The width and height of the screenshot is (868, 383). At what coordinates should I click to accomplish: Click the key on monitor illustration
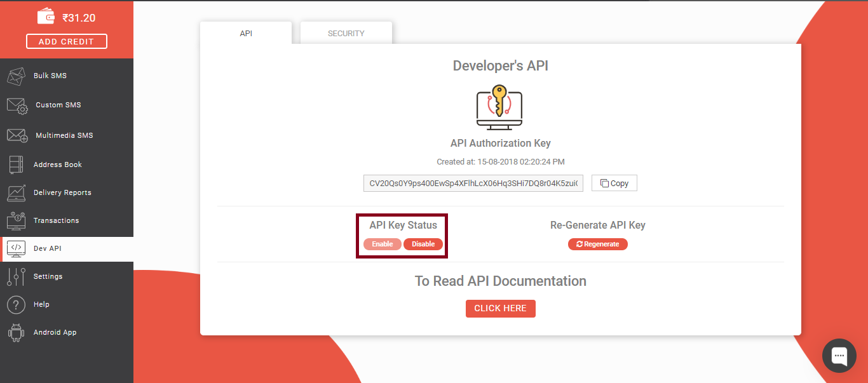pyautogui.click(x=499, y=107)
